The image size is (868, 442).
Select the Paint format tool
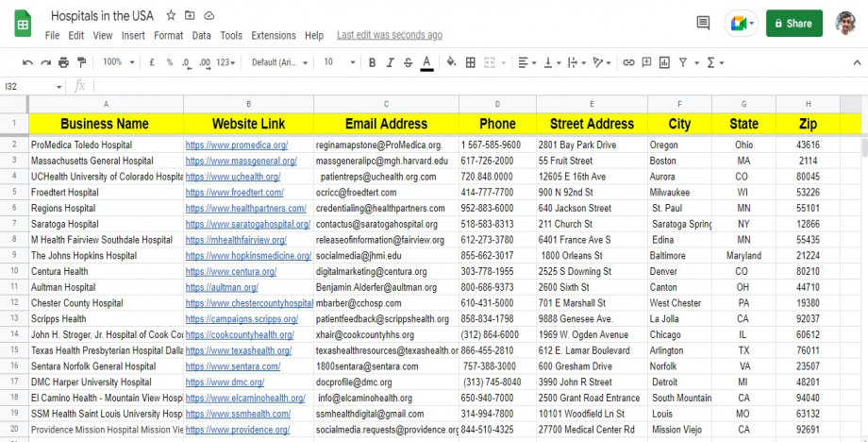81,62
